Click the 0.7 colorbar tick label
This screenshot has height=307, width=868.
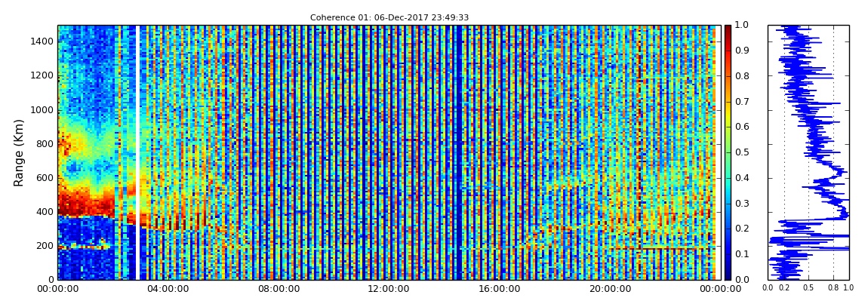click(x=741, y=102)
